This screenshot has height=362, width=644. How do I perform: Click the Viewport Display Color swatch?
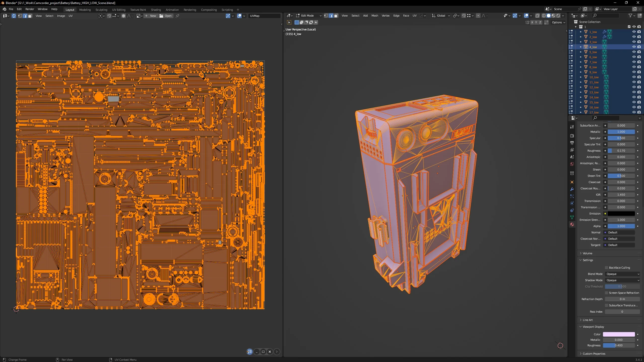pos(619,334)
